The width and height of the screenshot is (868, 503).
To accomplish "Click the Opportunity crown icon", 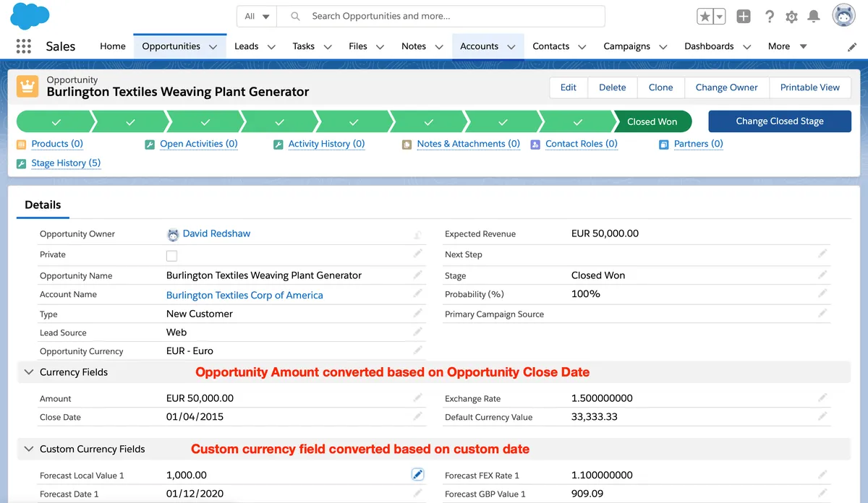I will (x=27, y=86).
